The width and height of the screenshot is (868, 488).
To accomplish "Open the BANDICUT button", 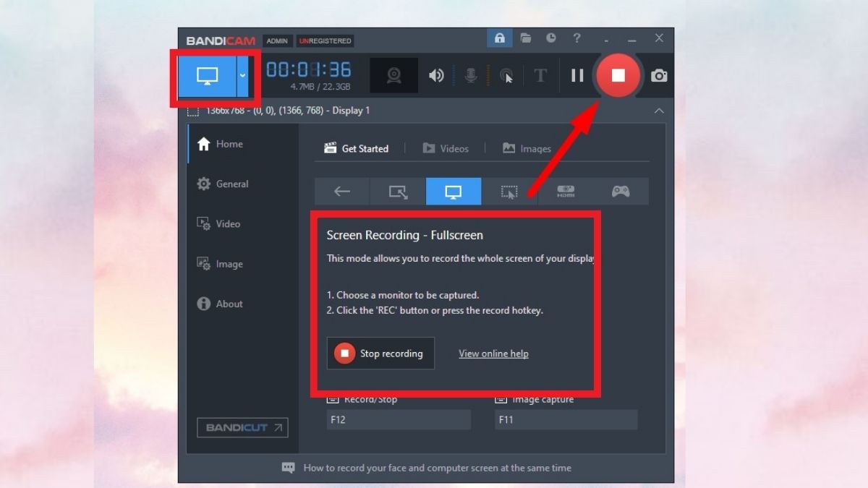I will coord(242,427).
